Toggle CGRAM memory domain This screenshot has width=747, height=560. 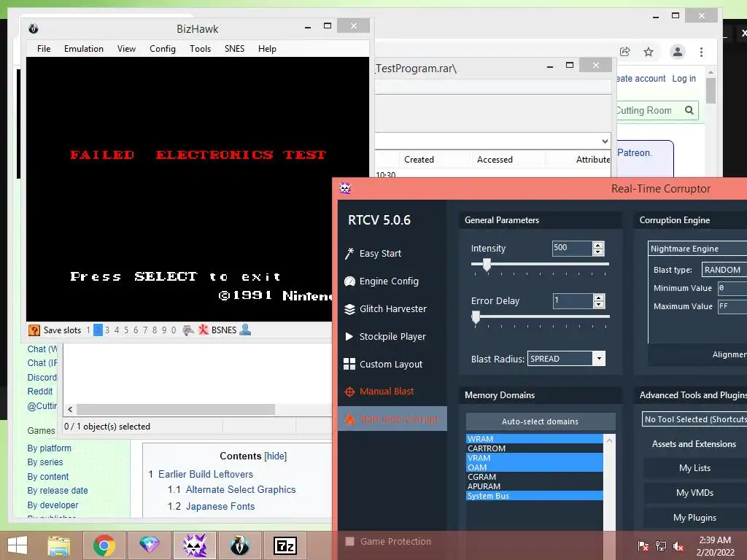534,477
